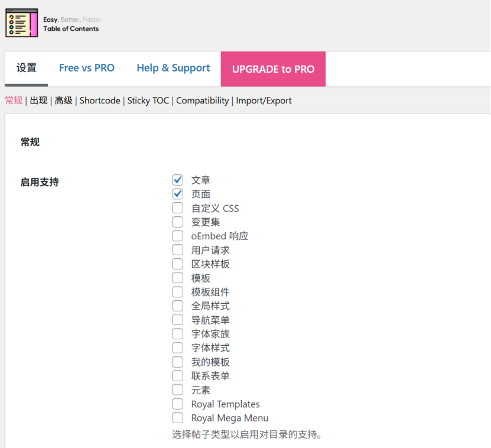Click the 启用支持 setting label
The image size is (491, 448).
tap(40, 182)
